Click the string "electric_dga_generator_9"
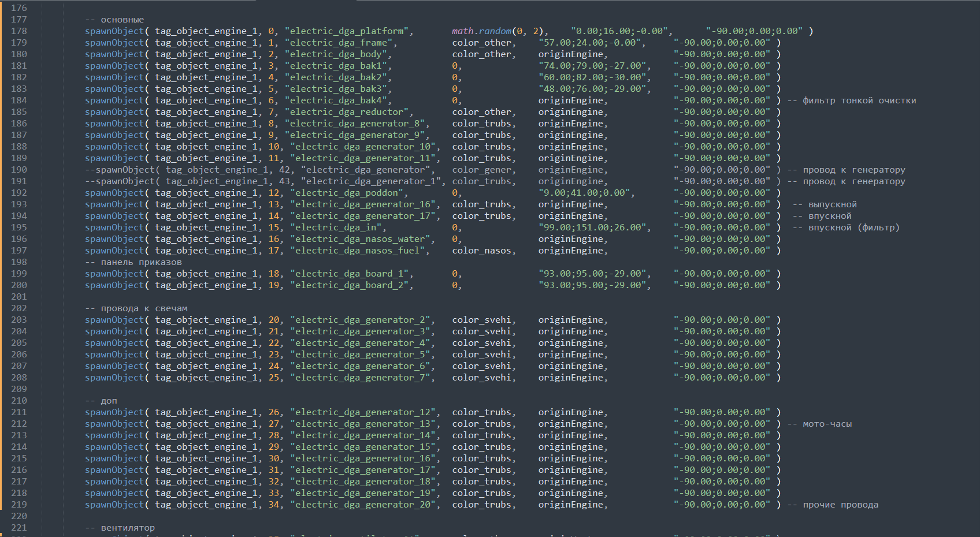The image size is (980, 537). click(x=355, y=135)
